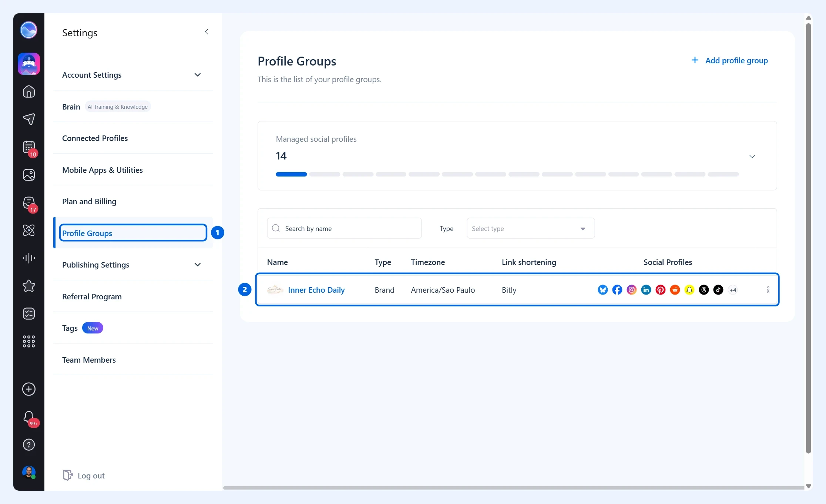Viewport: 826px width, 504px height.
Task: Click the atom-shaped sidebar icon
Action: 29,230
